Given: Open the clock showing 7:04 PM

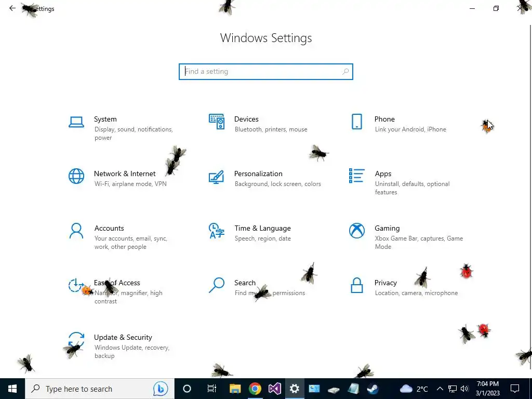Looking at the screenshot, I should coord(487,389).
